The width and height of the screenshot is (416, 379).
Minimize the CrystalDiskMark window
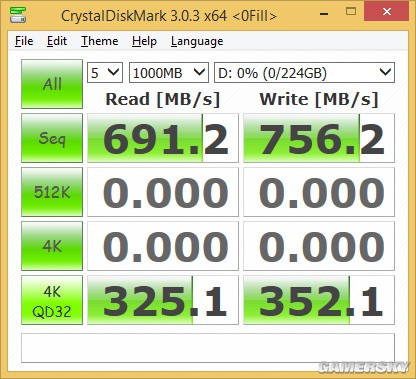coord(324,13)
